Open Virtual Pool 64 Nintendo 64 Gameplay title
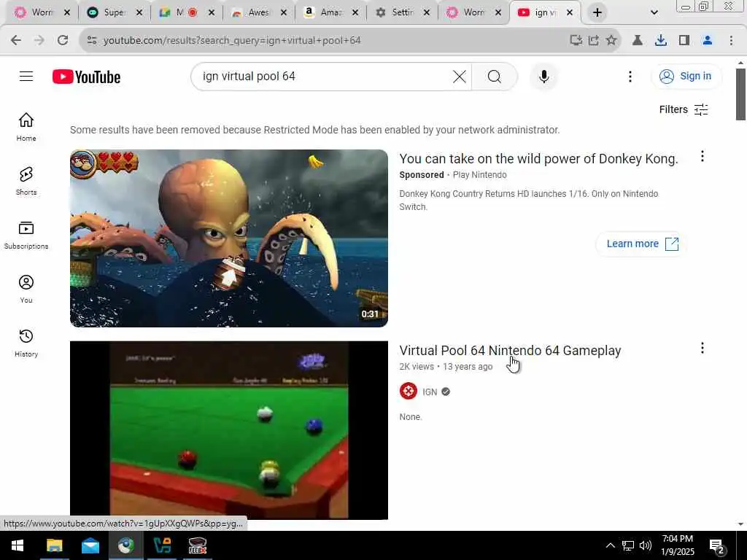The width and height of the screenshot is (747, 560). click(x=510, y=351)
